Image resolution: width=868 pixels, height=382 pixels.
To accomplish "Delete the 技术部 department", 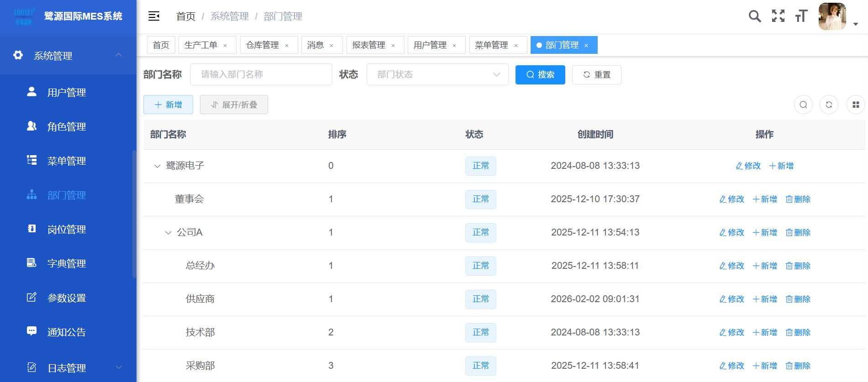I will (x=798, y=333).
